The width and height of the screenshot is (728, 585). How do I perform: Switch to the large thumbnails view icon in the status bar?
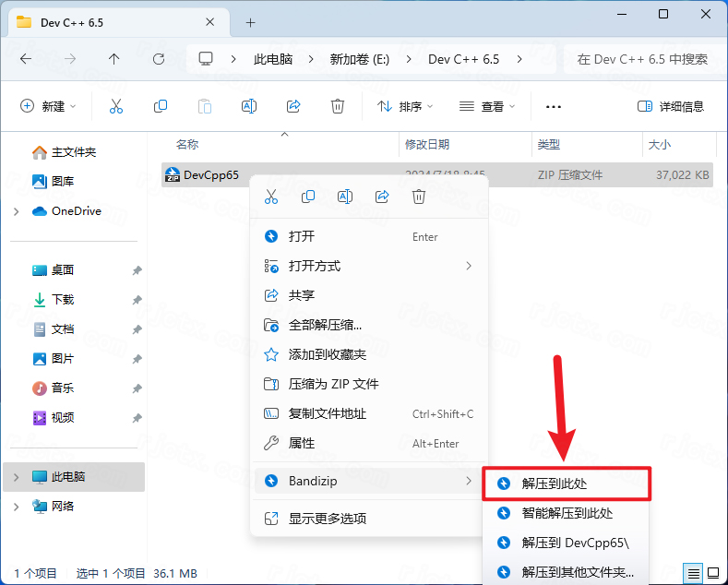713,573
